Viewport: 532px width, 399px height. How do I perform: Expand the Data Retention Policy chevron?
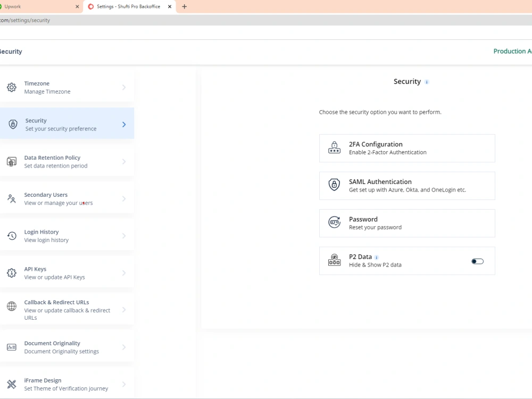(x=124, y=162)
